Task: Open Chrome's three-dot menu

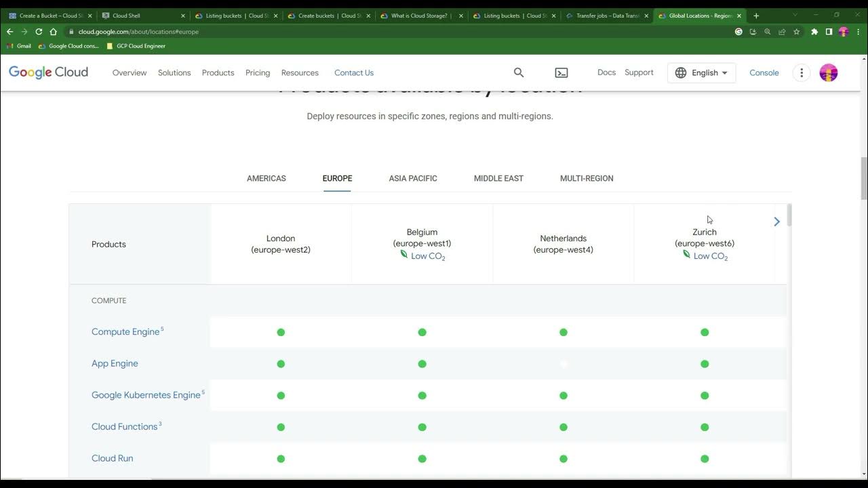Action: [858, 31]
